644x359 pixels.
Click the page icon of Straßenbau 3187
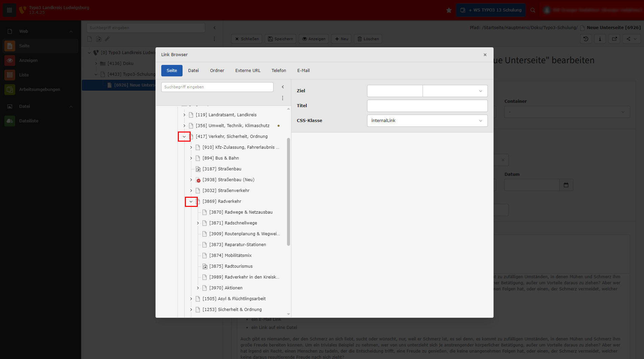pyautogui.click(x=198, y=169)
